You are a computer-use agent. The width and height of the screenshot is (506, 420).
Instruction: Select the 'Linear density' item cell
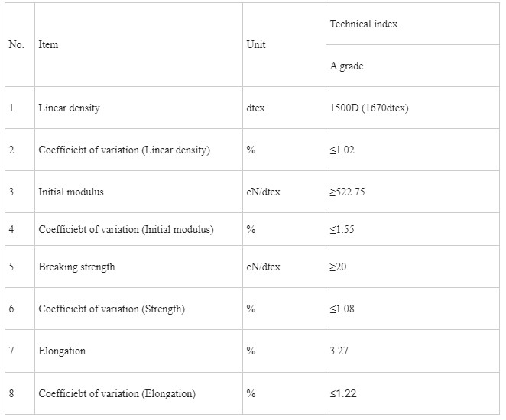pyautogui.click(x=69, y=108)
